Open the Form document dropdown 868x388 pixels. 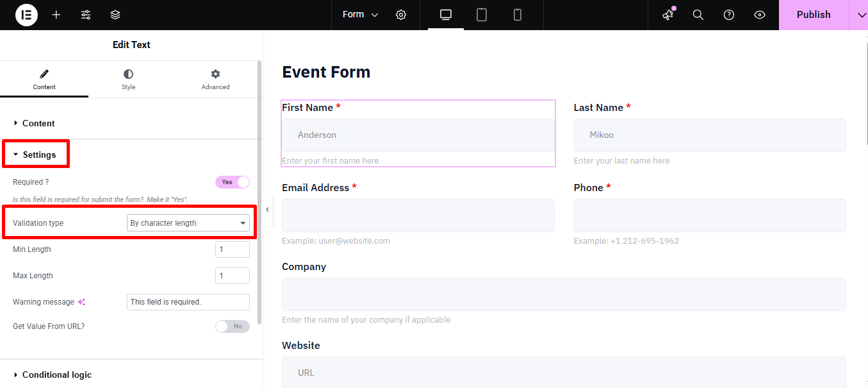point(360,15)
